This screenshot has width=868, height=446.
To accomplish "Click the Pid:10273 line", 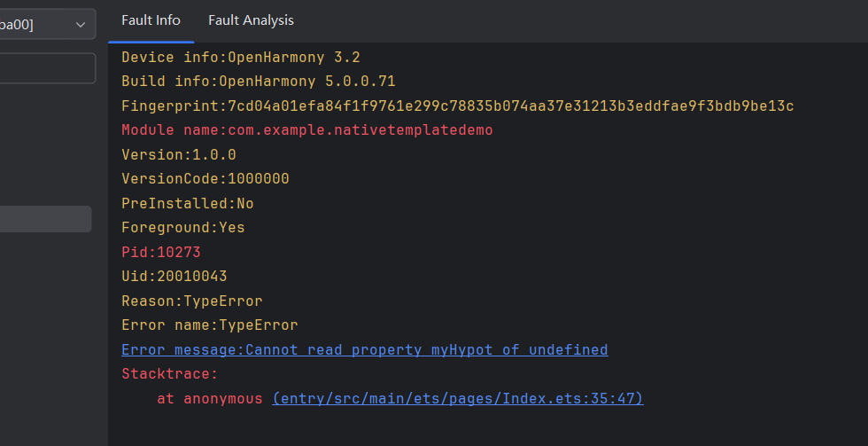I will point(160,252).
